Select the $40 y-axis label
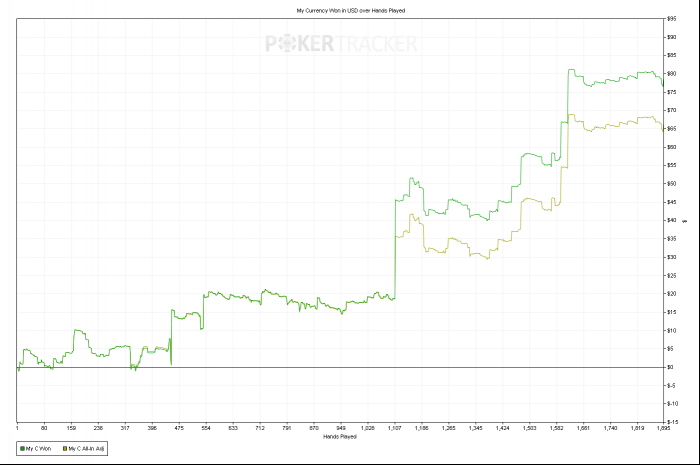 point(671,220)
